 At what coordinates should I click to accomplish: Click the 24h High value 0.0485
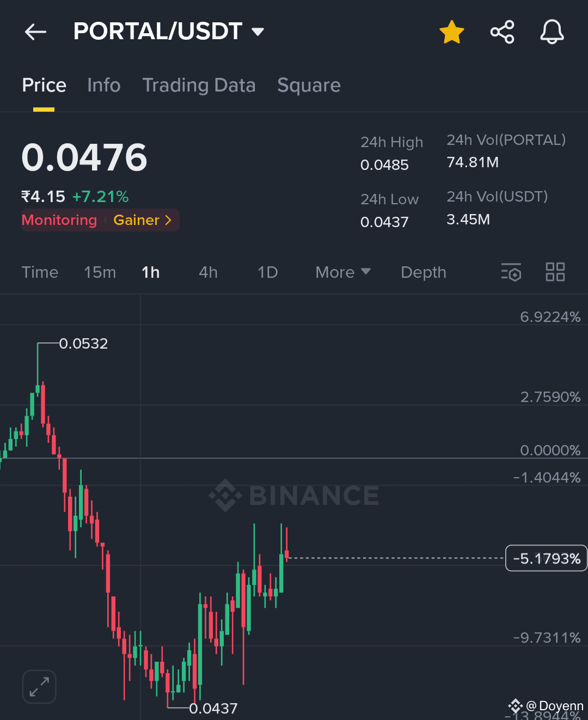pos(384,165)
